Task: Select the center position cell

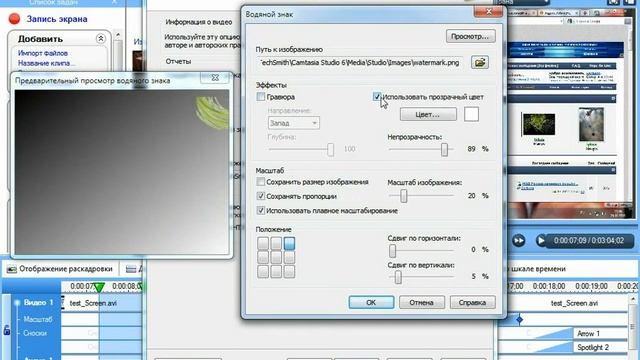Action: [276, 258]
